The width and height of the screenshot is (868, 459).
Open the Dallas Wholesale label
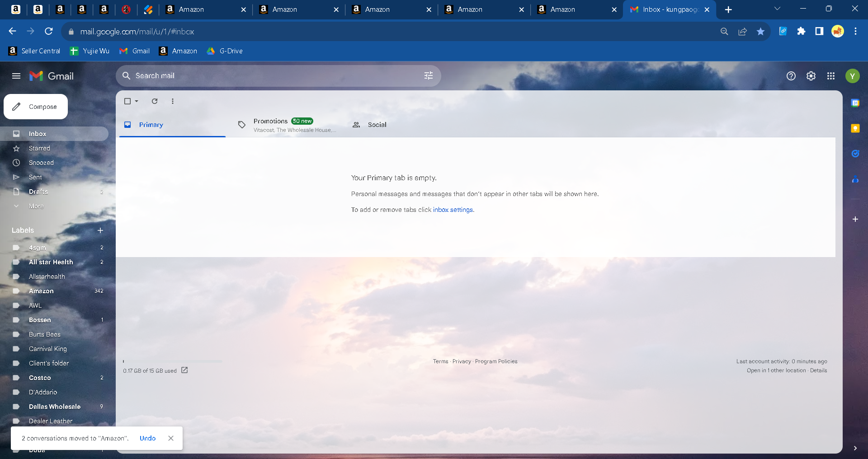tap(54, 407)
